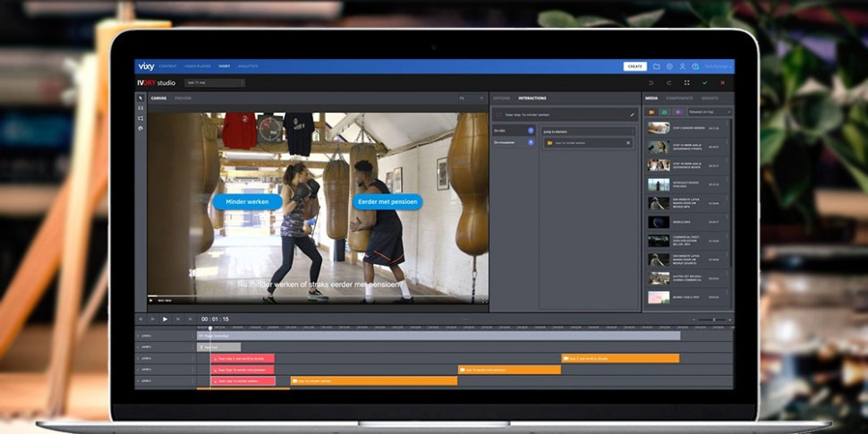Click the 'Minder werken' button on canvas

(x=248, y=202)
